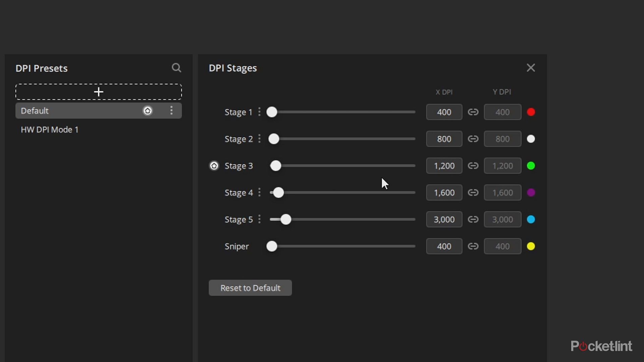Viewport: 644px width, 362px height.
Task: Toggle the Sniper X/Y DPI link
Action: tap(473, 246)
